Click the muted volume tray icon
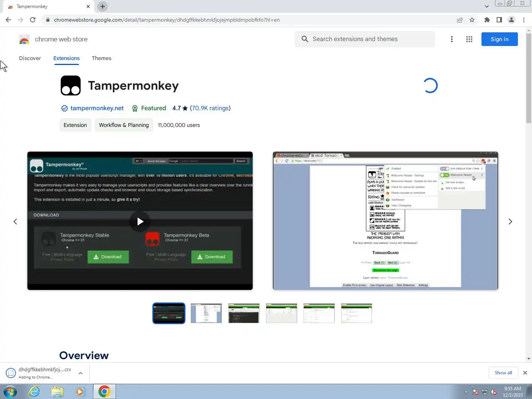Screen dimensions: 532x399 coord(494,392)
